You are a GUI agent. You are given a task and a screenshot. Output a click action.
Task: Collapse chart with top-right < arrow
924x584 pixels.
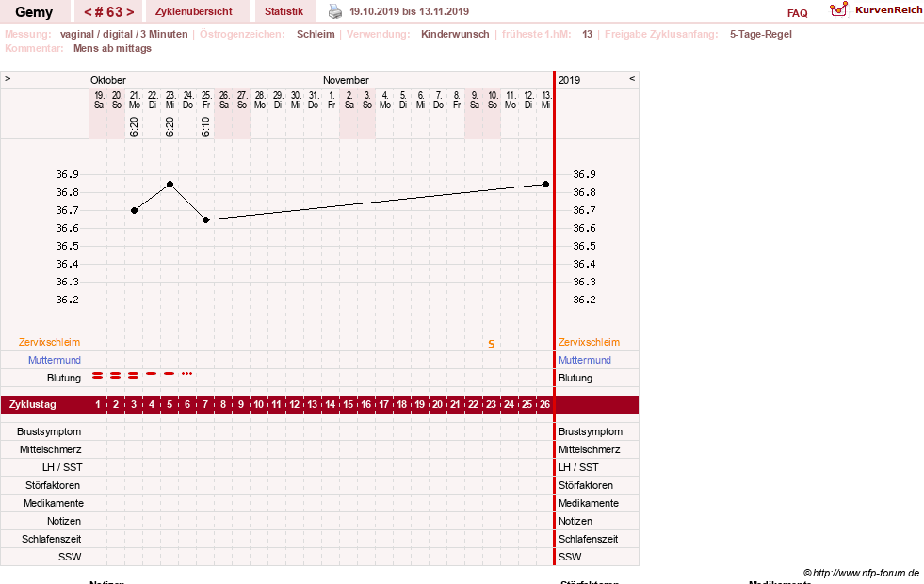(632, 78)
